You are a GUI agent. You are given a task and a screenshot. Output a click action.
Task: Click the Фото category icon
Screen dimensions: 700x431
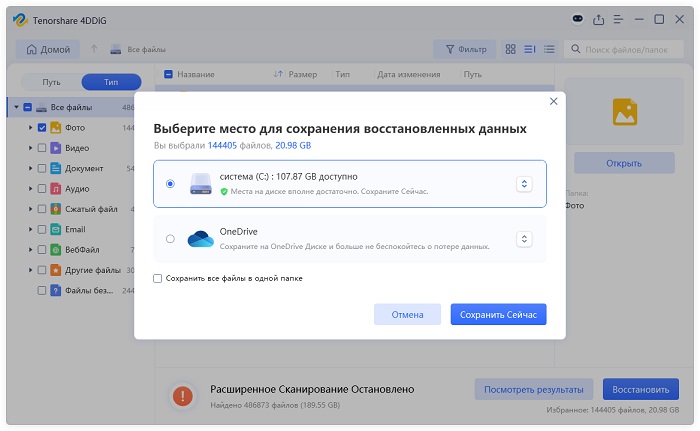click(x=55, y=128)
